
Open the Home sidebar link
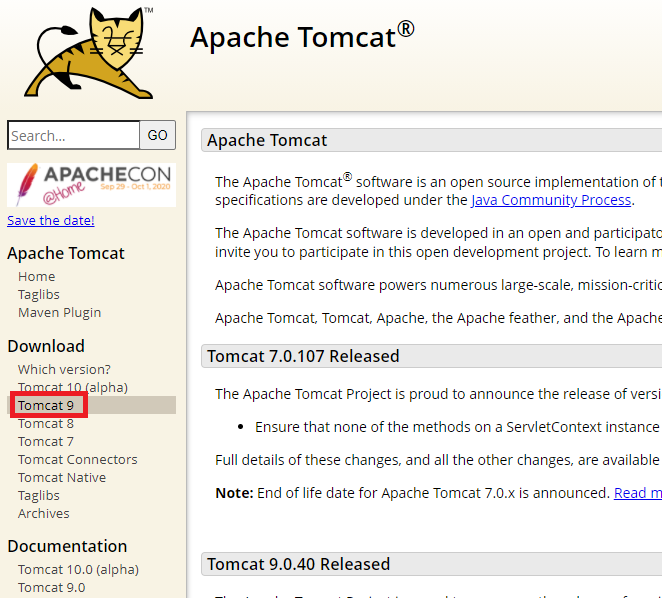pyautogui.click(x=37, y=277)
